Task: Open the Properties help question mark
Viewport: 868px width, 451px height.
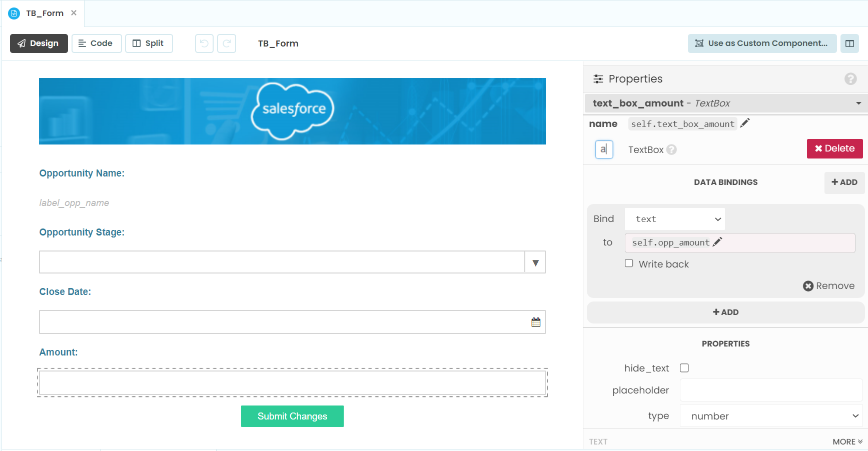Action: point(850,79)
